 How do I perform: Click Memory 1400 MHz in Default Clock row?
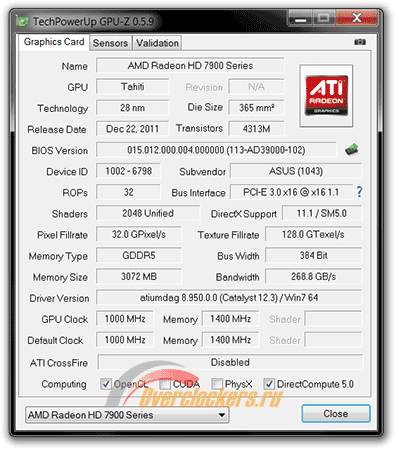point(231,340)
